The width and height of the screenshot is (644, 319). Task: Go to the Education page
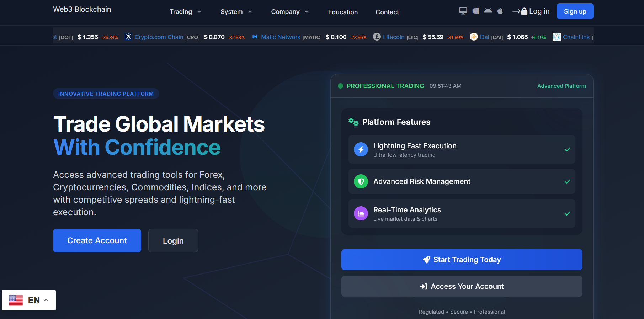[343, 12]
